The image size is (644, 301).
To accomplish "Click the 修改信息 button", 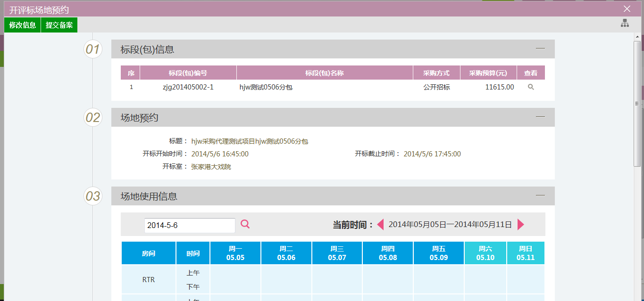I will 23,25.
